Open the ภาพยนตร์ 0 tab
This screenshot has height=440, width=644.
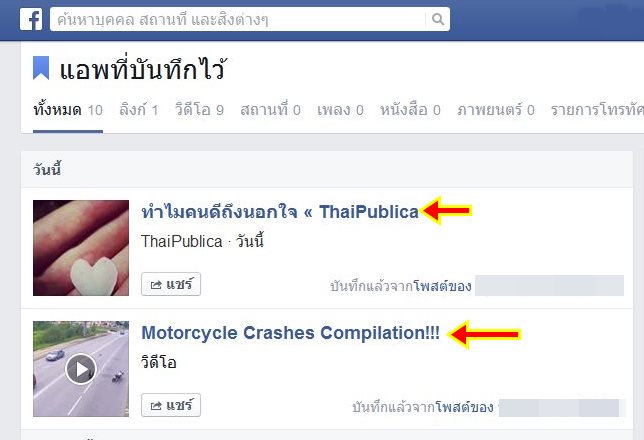tap(496, 110)
